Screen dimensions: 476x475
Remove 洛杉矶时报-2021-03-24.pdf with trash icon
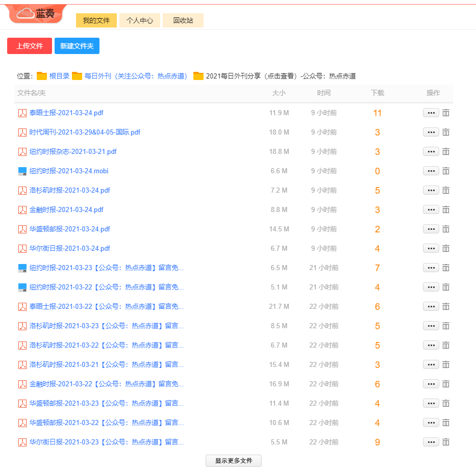coord(445,191)
